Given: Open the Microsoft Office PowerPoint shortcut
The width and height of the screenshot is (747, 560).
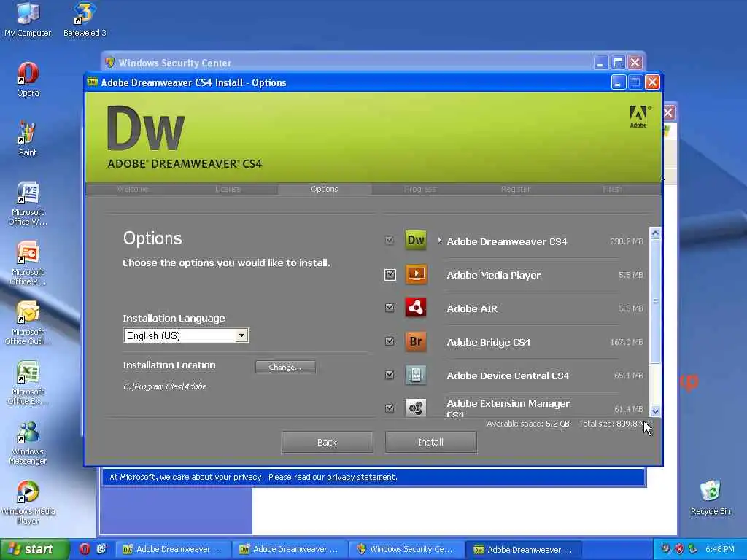Looking at the screenshot, I should [x=28, y=263].
